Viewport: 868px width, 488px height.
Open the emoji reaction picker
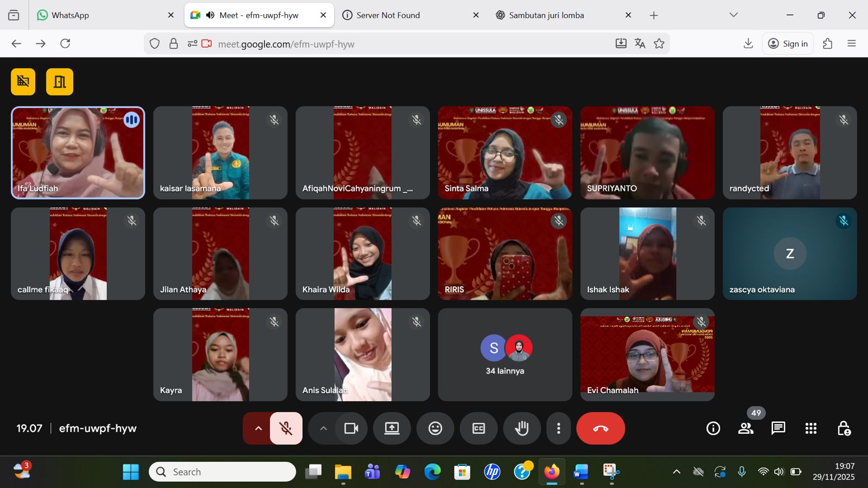(435, 428)
